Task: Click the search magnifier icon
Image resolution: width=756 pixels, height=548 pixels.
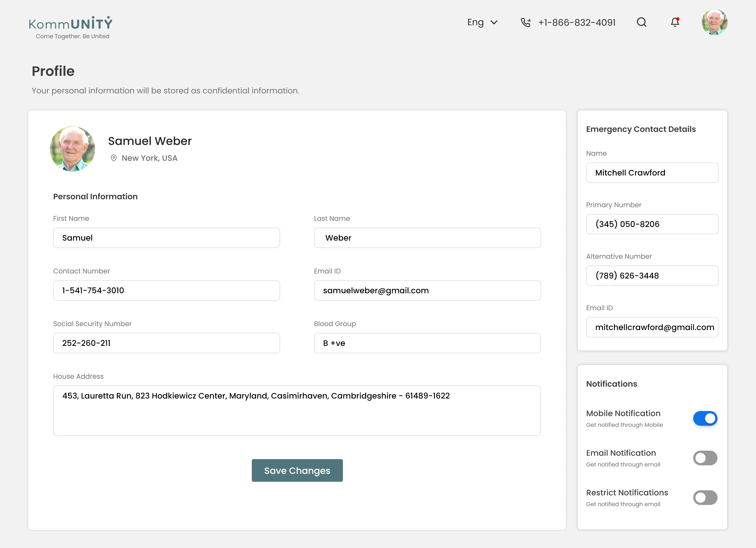Action: point(641,22)
